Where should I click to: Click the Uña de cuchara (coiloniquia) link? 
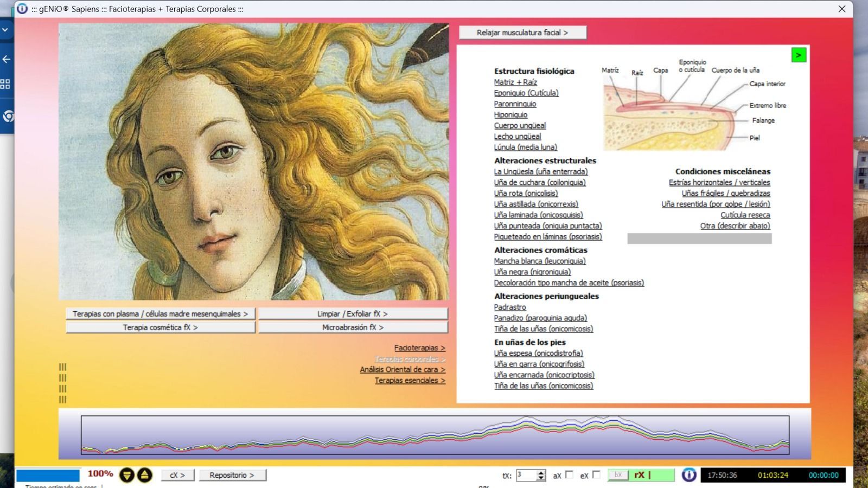tap(539, 183)
